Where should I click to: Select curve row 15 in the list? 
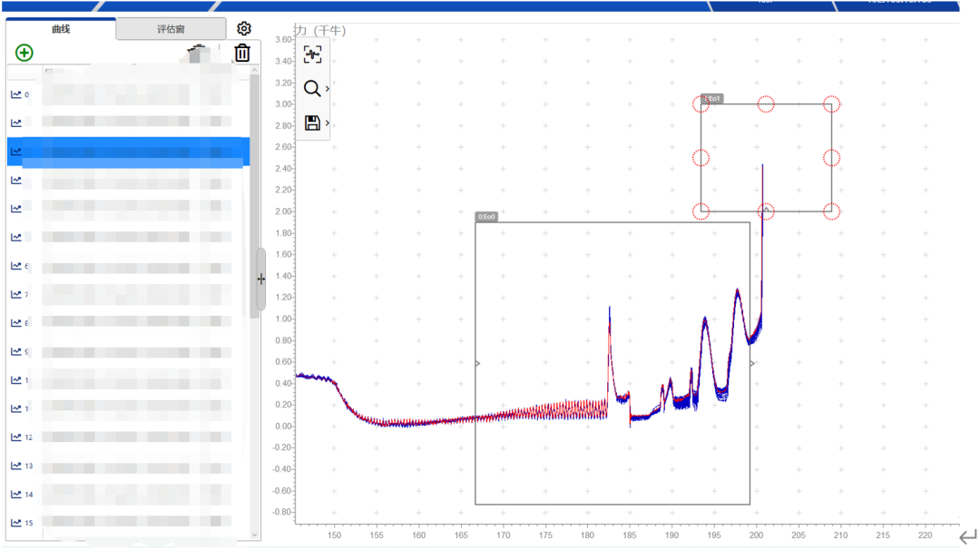tap(127, 523)
